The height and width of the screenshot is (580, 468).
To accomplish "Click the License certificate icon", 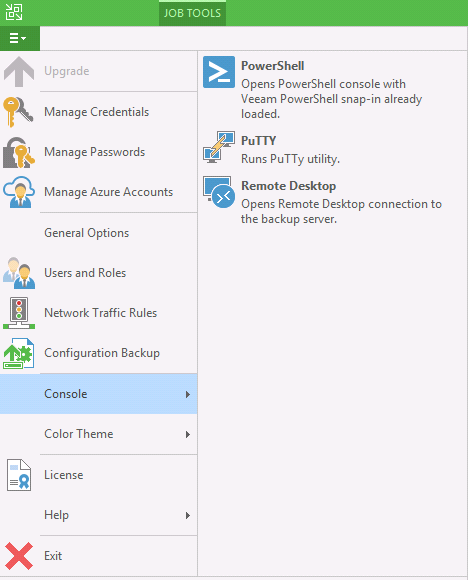I will click(18, 475).
